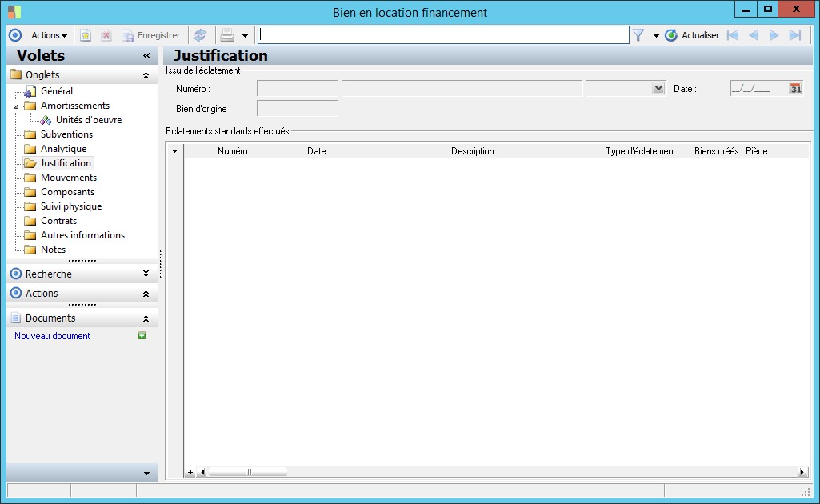820x504 pixels.
Task: Open the Général tab item
Action: tap(57, 91)
